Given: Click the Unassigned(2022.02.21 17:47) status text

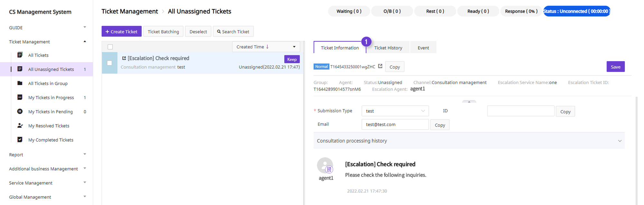Looking at the screenshot, I should [269, 67].
